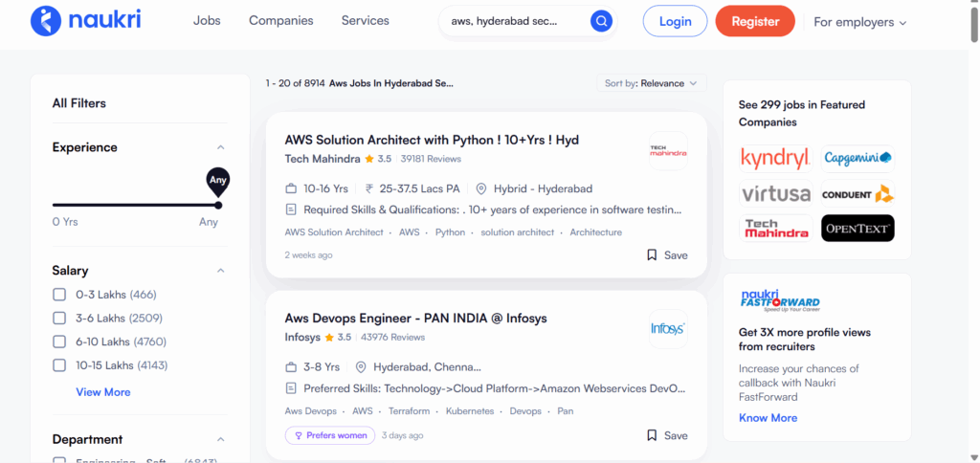Open Tech Mahindra logo on first job card
Image resolution: width=980 pixels, height=463 pixels.
click(x=668, y=150)
